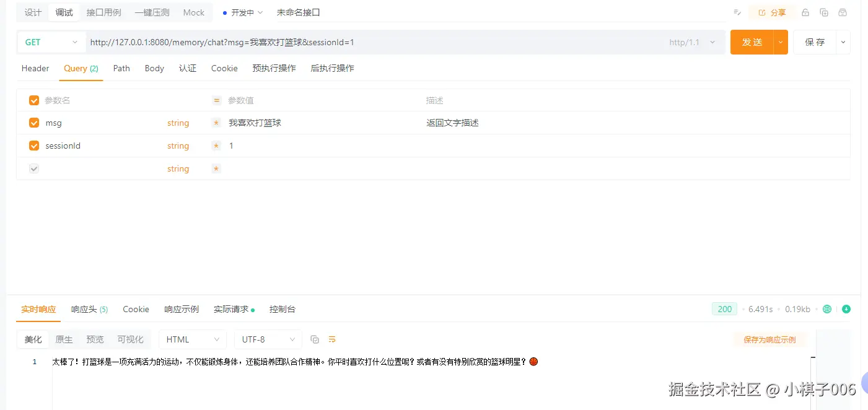The image size is (868, 410).
Task: Click the edit-description icon left of 分享
Action: (737, 12)
